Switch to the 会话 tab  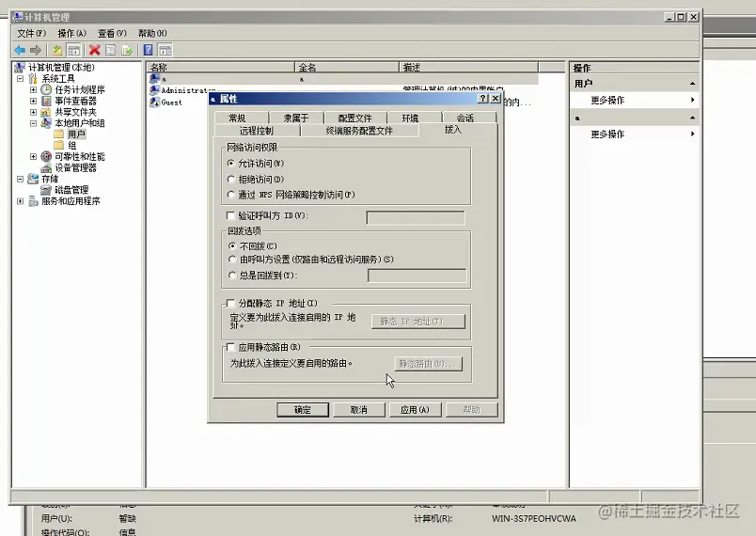click(468, 118)
